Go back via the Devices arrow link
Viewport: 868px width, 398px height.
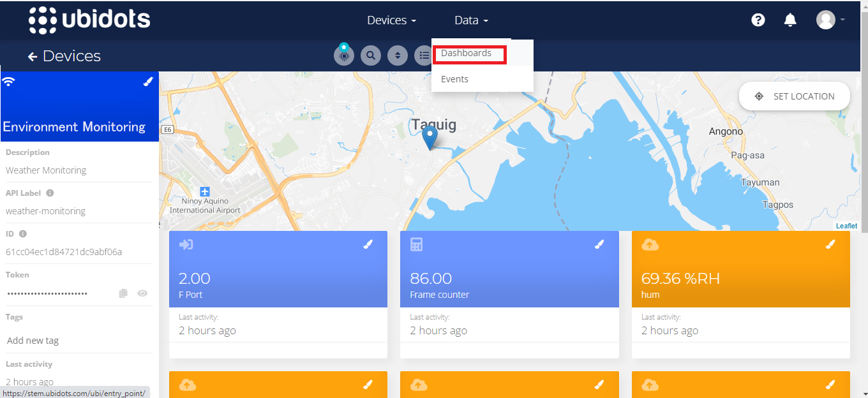click(64, 56)
